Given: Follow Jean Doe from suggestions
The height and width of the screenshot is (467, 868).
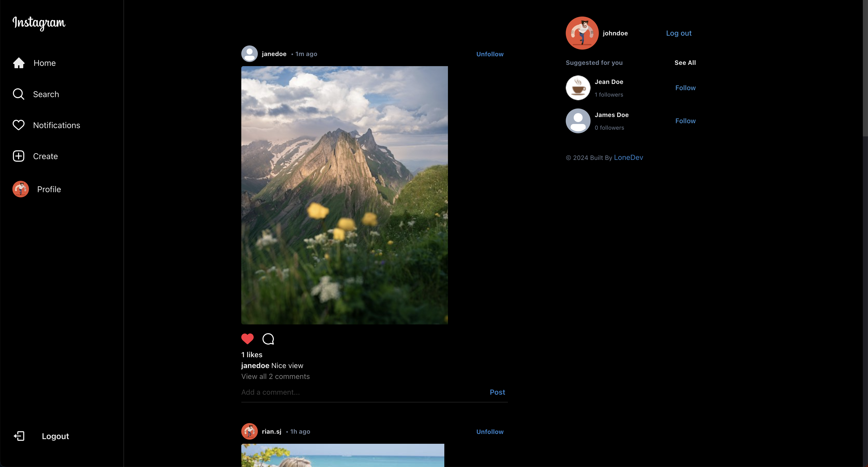Looking at the screenshot, I should click(685, 88).
